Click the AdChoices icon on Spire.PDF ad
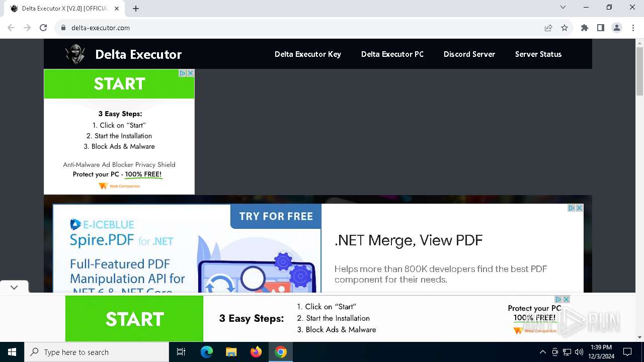644x362 pixels. coord(572,208)
